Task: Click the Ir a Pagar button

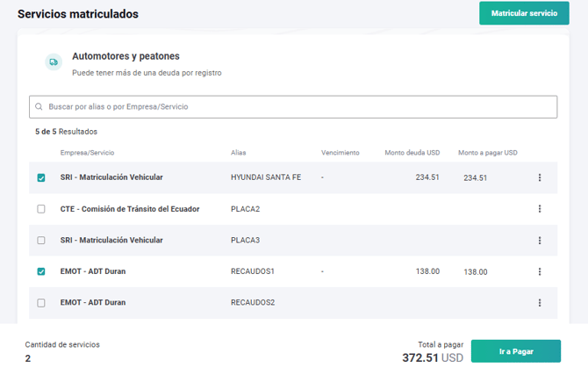Action: point(515,351)
